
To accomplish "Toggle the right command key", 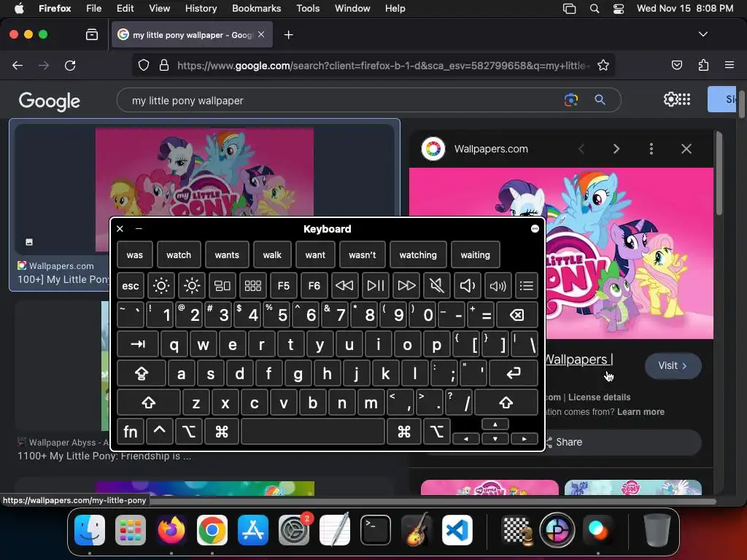I will [404, 432].
